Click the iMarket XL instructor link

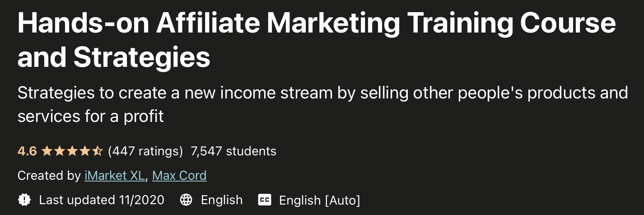click(114, 175)
